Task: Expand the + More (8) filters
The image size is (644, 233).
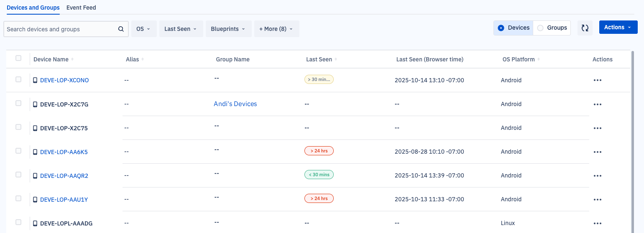Action: [x=276, y=29]
